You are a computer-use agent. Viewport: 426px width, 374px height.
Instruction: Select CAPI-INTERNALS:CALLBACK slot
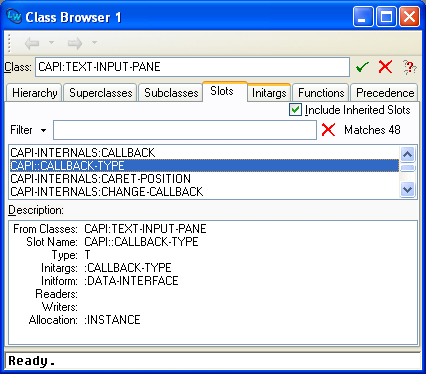click(204, 153)
